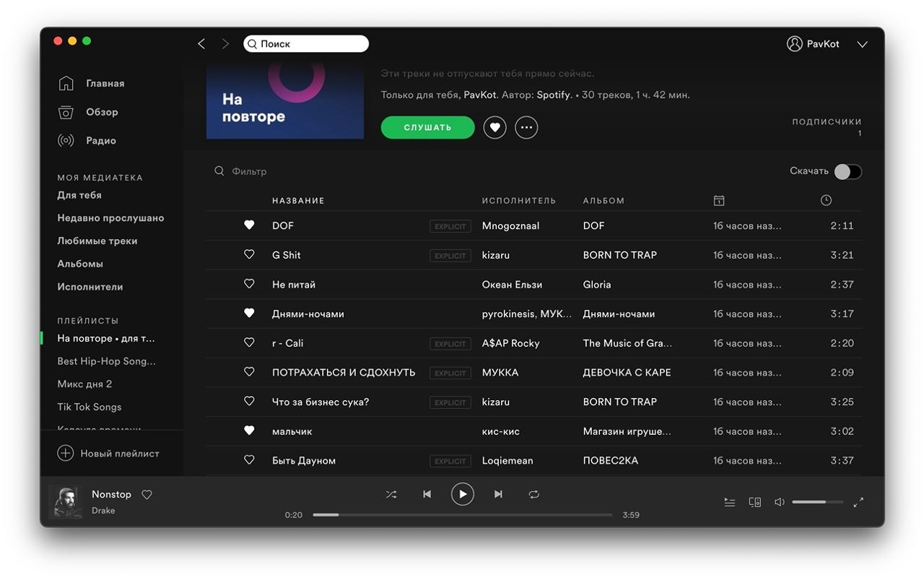The height and width of the screenshot is (580, 924).
Task: Open artist кис-кис link
Action: pyautogui.click(x=501, y=431)
